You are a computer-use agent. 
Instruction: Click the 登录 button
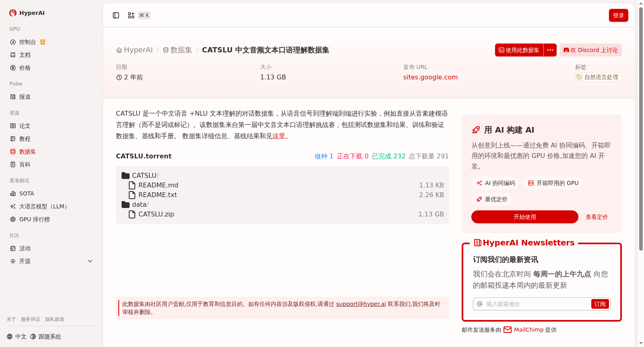(x=618, y=15)
